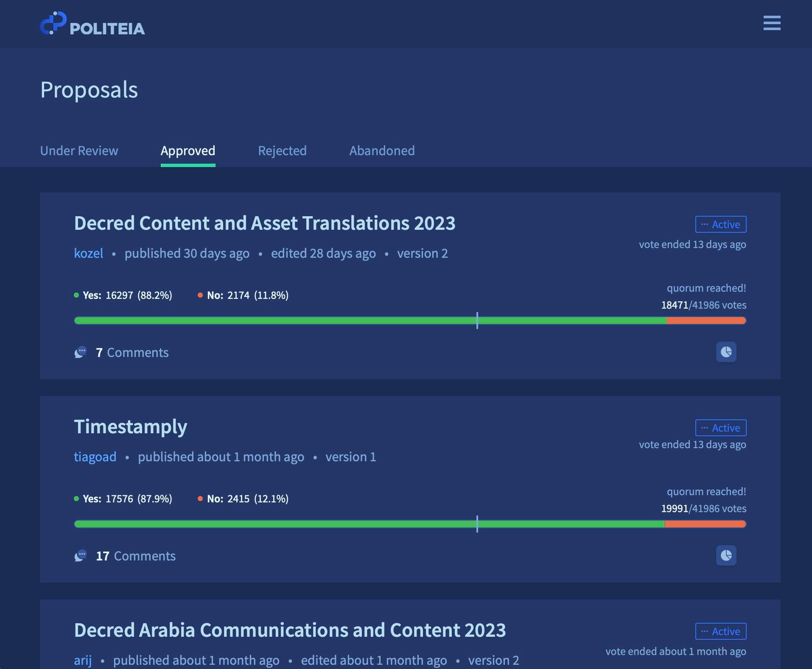This screenshot has width=812, height=669.
Task: Click "published about 1 month ago" on arij's proposal
Action: [x=196, y=660]
